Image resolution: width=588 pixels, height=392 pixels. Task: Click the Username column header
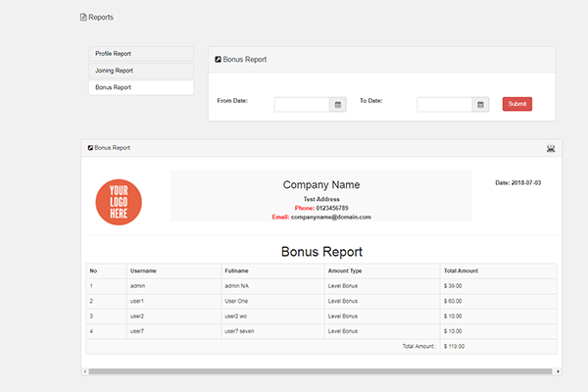click(x=144, y=270)
